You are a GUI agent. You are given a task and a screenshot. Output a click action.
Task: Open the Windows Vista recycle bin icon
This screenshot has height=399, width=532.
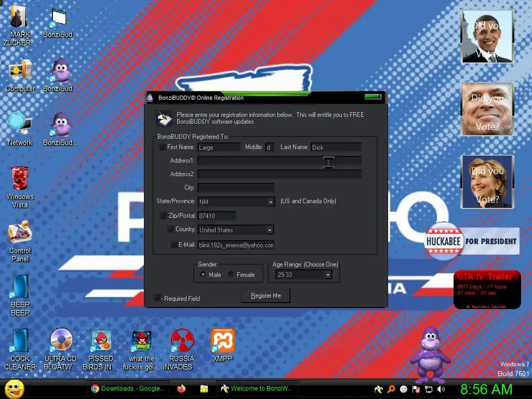pyautogui.click(x=20, y=187)
